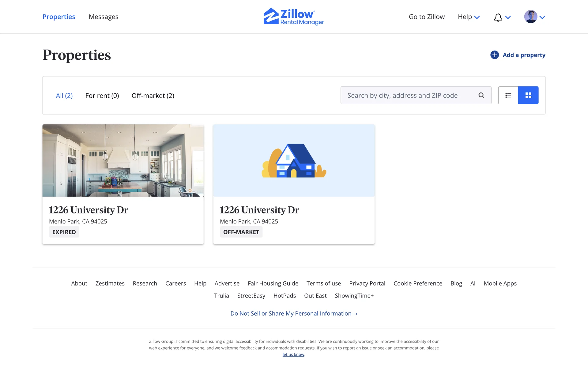The width and height of the screenshot is (588, 368).
Task: Select the All (2) tab
Action: point(64,96)
